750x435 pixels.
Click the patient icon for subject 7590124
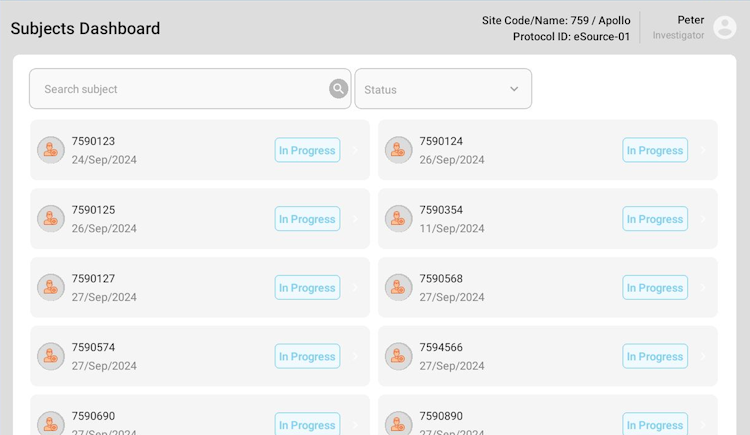398,150
